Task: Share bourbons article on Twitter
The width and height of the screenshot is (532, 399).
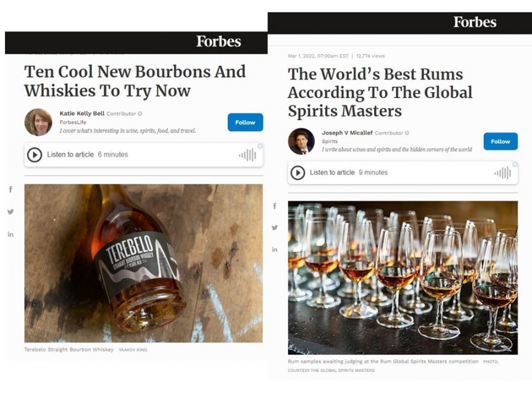Action: point(10,212)
